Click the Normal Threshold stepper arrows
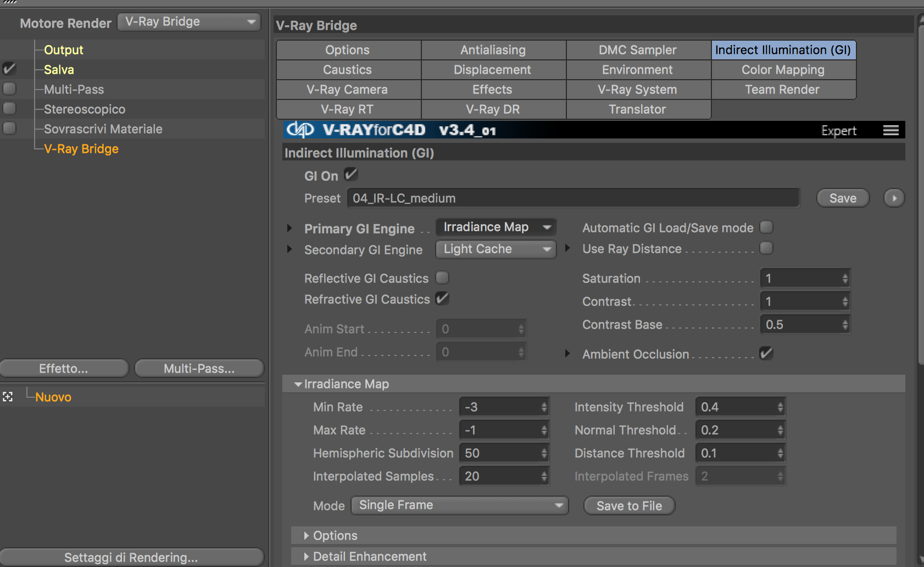The width and height of the screenshot is (924, 567). [780, 430]
